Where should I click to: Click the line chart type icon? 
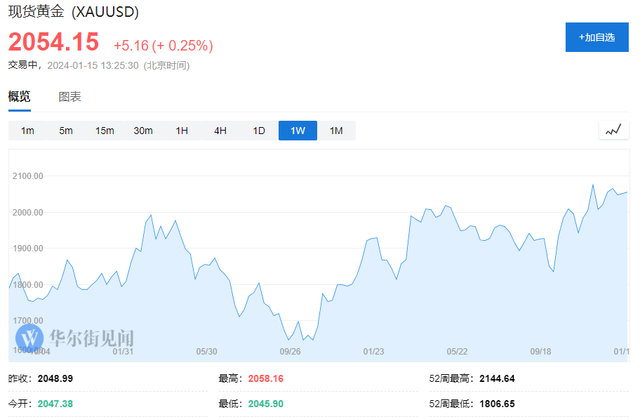coord(613,130)
